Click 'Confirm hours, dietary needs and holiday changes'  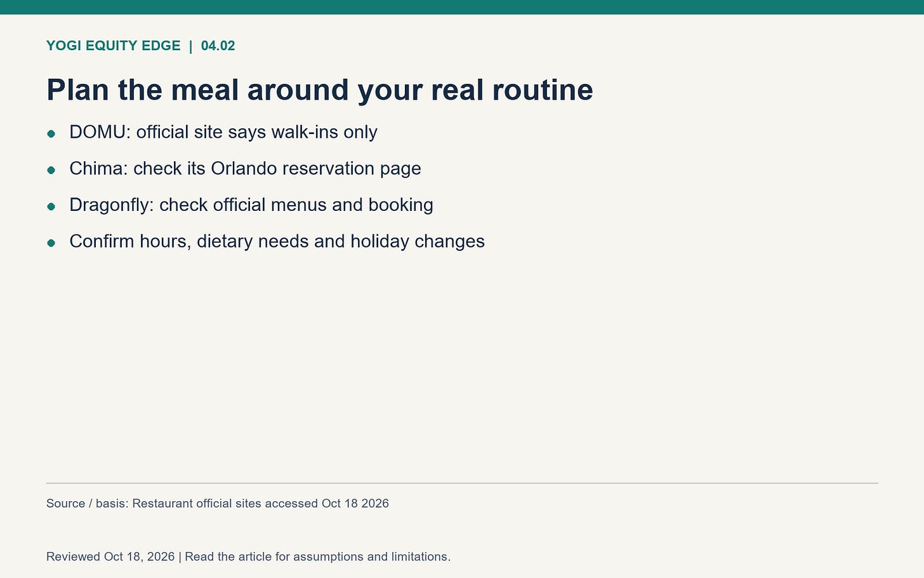[x=277, y=241]
